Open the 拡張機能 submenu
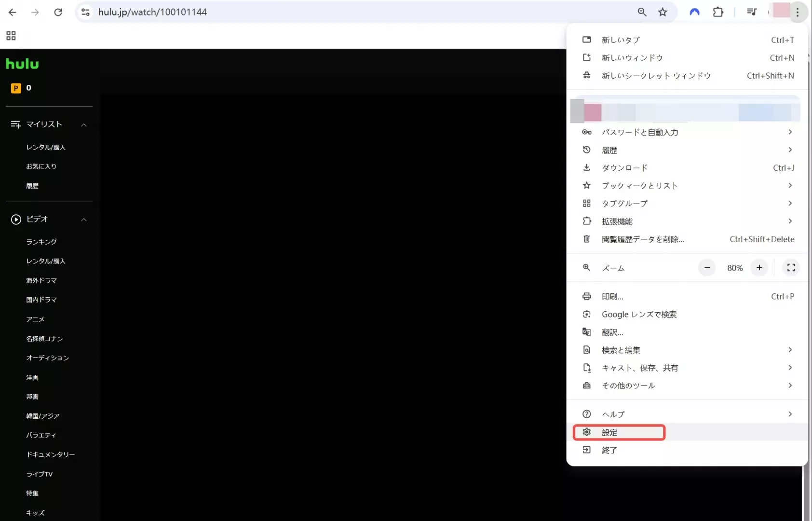The height and width of the screenshot is (521, 812). 687,221
